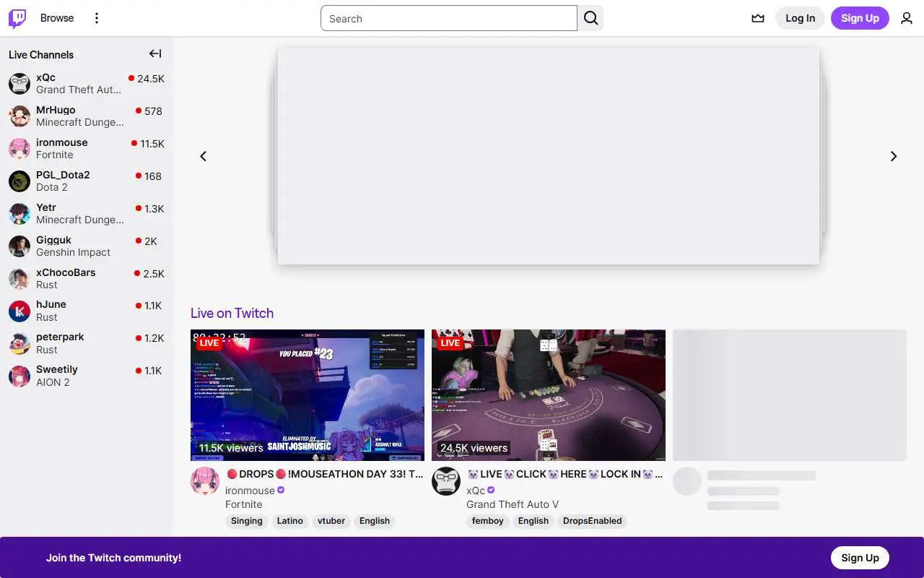The width and height of the screenshot is (924, 578).
Task: Click Gigguk's channel avatar
Action: click(19, 246)
